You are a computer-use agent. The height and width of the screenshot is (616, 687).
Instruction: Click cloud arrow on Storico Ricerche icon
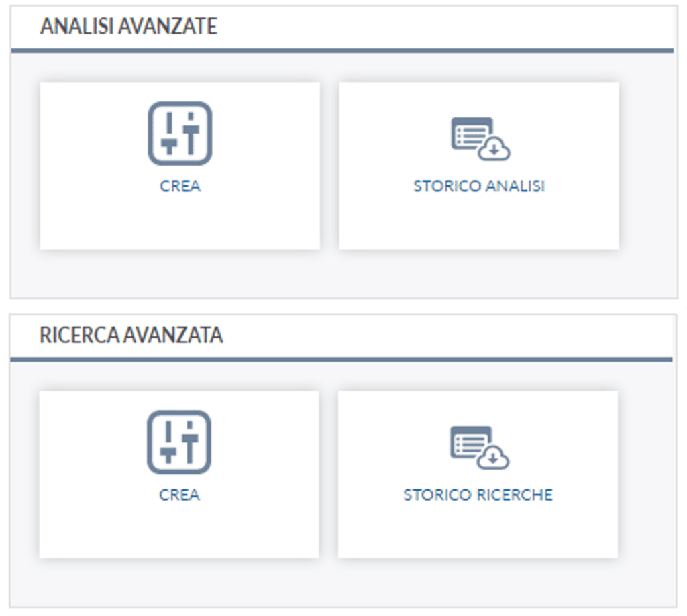click(494, 458)
